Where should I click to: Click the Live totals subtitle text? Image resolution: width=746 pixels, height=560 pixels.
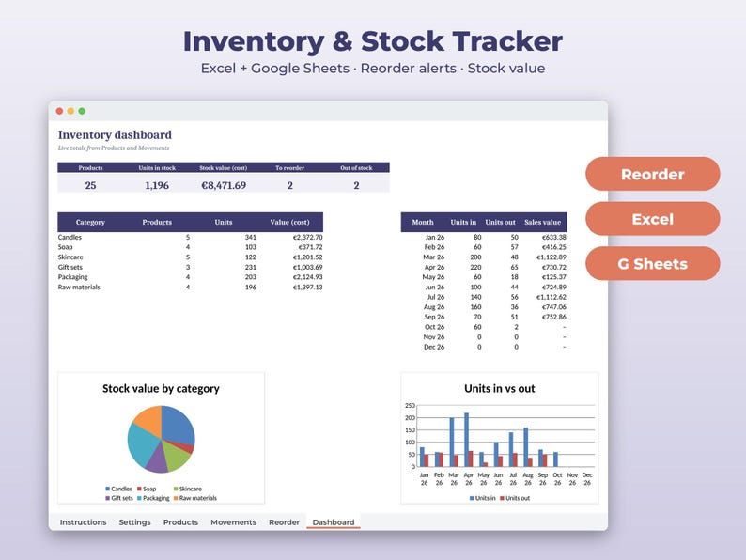pyautogui.click(x=114, y=148)
